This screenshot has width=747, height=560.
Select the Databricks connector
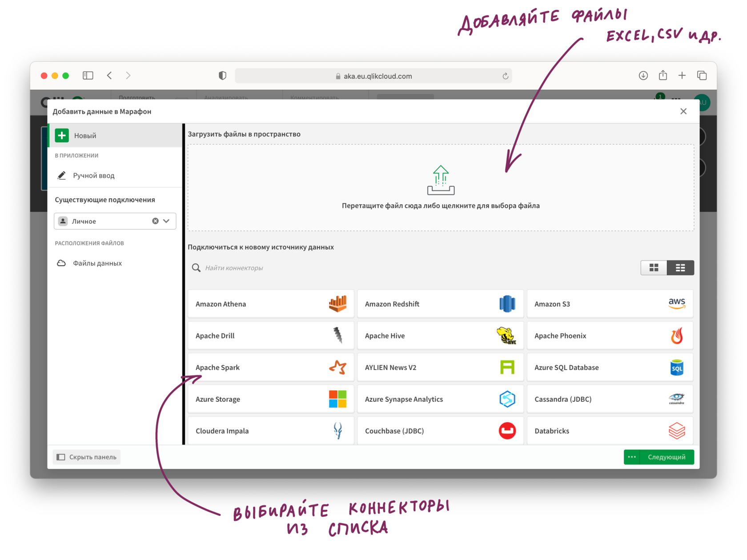pos(610,431)
